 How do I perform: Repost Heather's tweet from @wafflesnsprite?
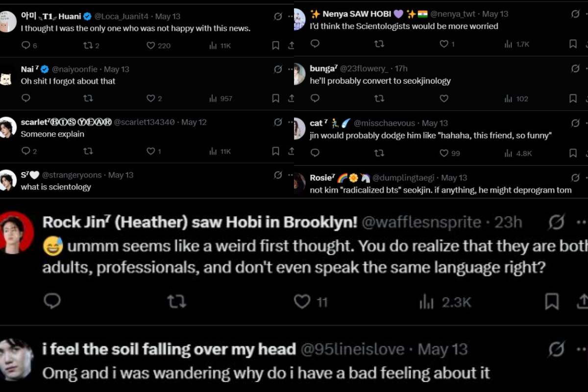pyautogui.click(x=176, y=302)
